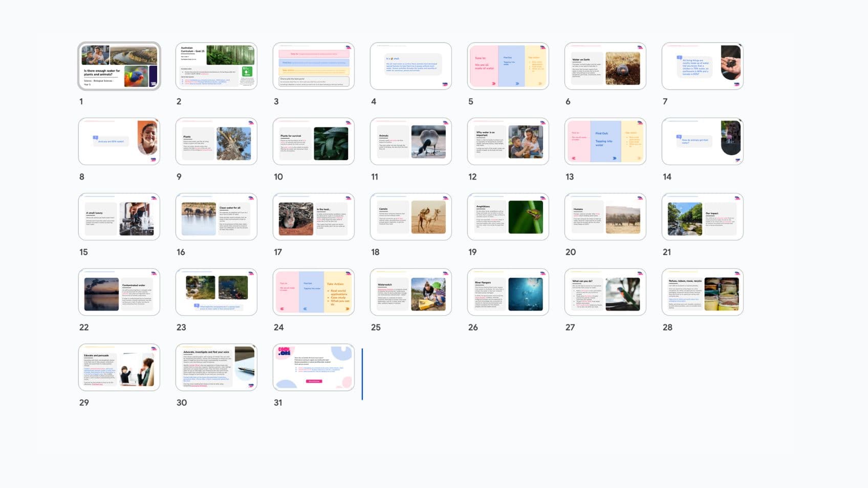868x488 pixels.
Task: Open slide 12 'Why water is so important'
Action: [x=508, y=141]
